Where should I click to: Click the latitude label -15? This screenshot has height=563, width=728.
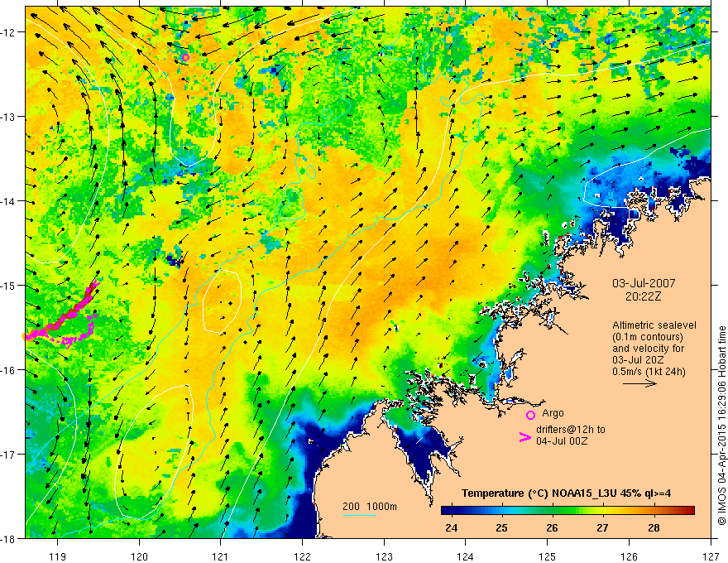coord(8,285)
